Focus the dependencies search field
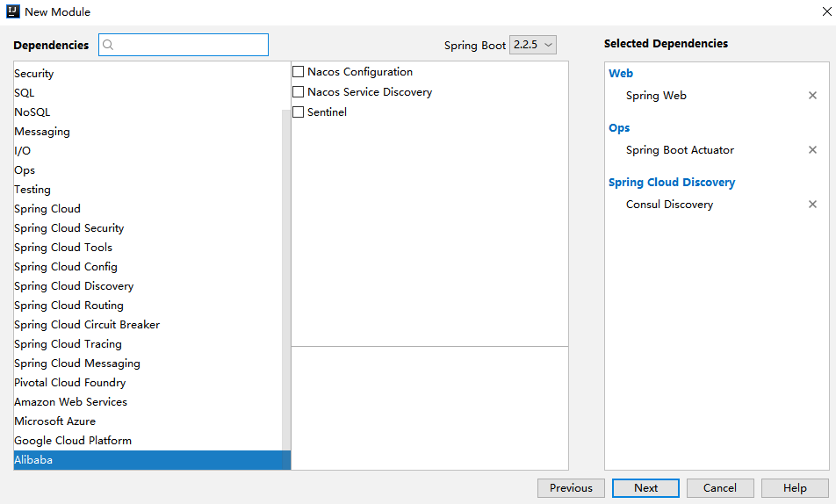Image resolution: width=836 pixels, height=504 pixels. [x=184, y=45]
